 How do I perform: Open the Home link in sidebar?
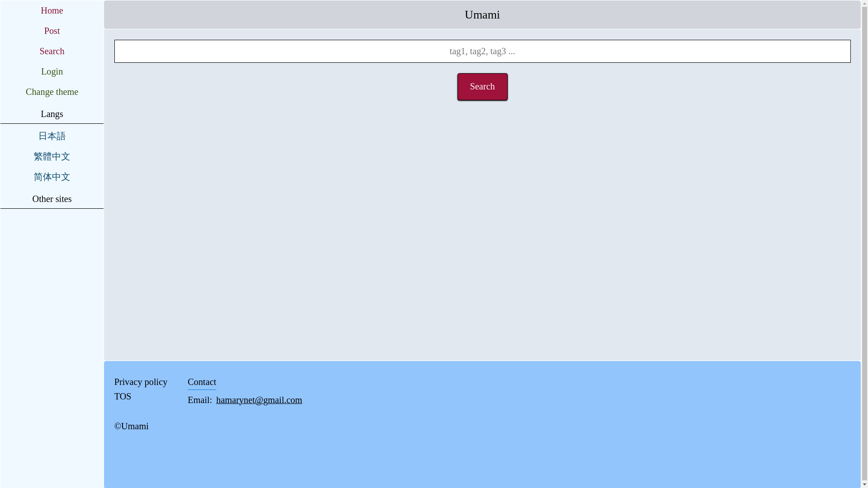click(52, 10)
